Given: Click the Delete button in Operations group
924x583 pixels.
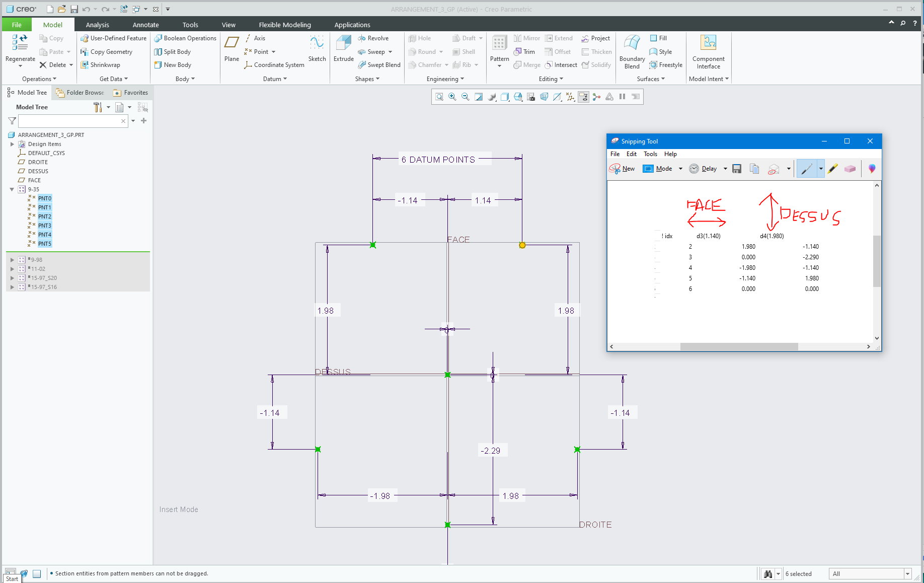Looking at the screenshot, I should click(x=53, y=64).
